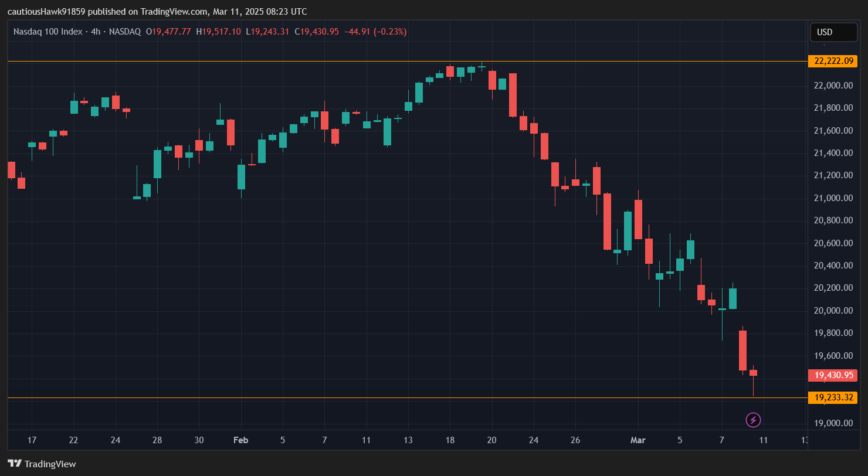Click Mar on the time axis

[x=638, y=440]
